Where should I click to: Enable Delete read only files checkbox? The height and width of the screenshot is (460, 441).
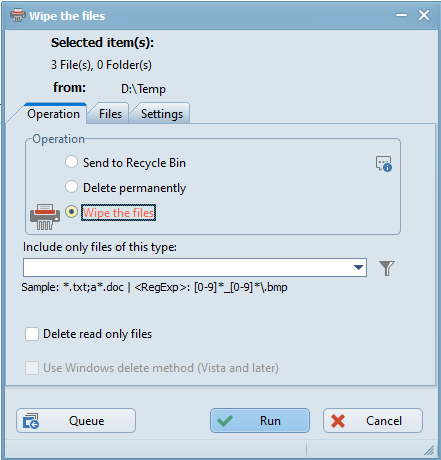(x=32, y=334)
